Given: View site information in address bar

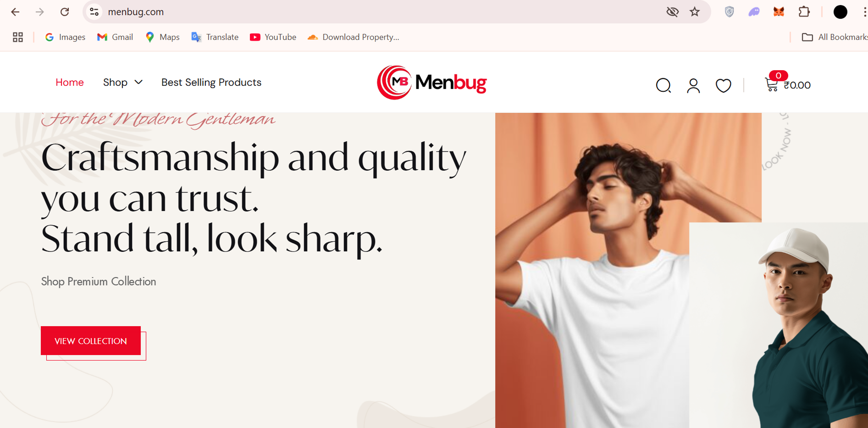Looking at the screenshot, I should point(94,12).
